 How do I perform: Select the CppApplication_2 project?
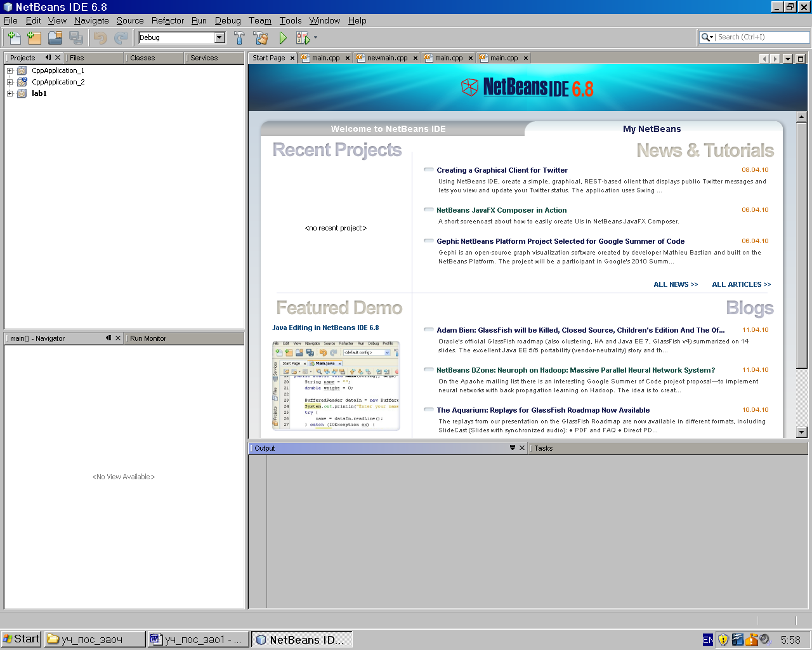pos(58,83)
